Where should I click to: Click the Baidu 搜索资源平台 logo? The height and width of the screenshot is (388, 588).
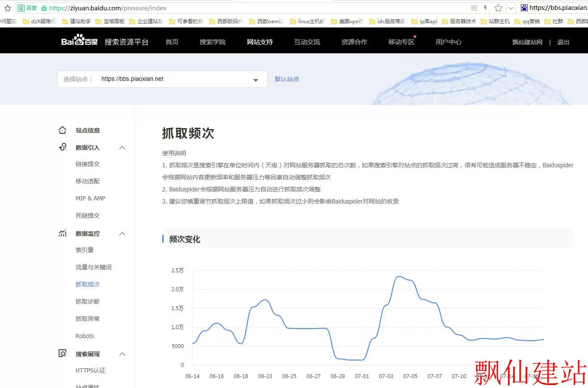coord(105,41)
